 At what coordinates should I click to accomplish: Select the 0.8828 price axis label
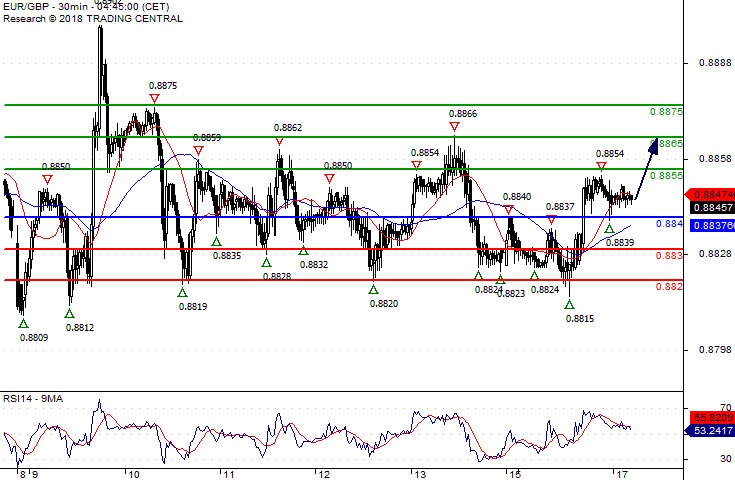click(715, 254)
